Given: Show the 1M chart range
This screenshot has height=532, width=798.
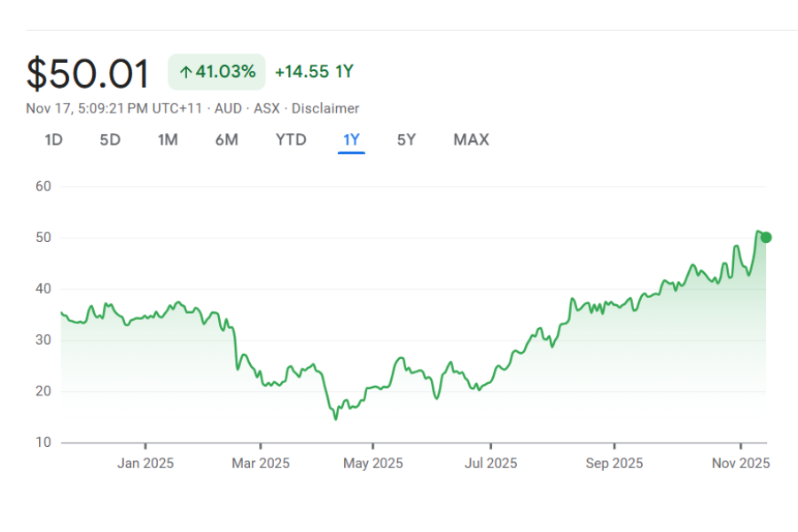Looking at the screenshot, I should [168, 140].
